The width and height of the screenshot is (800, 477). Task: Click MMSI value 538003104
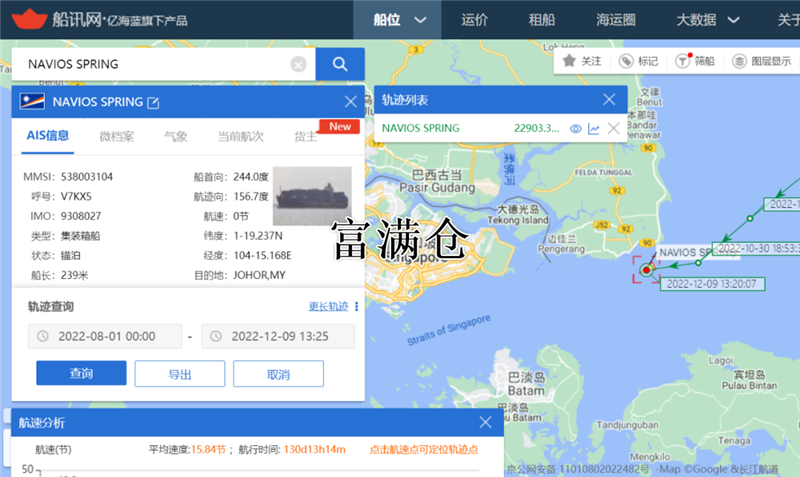point(87,177)
